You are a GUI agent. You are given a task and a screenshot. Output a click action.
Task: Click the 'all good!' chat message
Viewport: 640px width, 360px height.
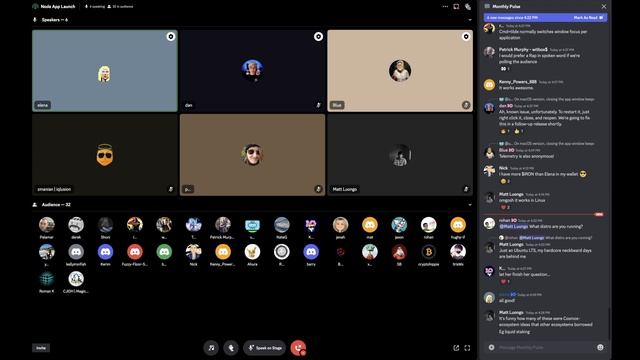507,300
